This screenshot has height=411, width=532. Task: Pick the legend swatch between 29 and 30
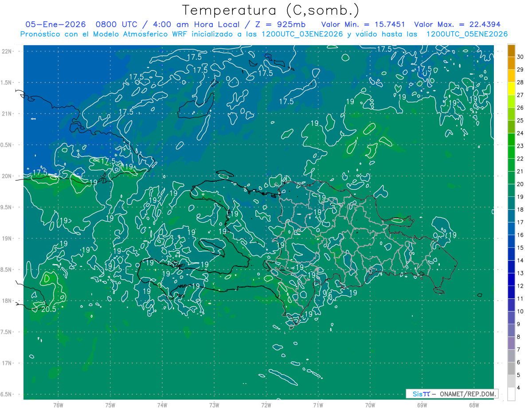(x=511, y=63)
